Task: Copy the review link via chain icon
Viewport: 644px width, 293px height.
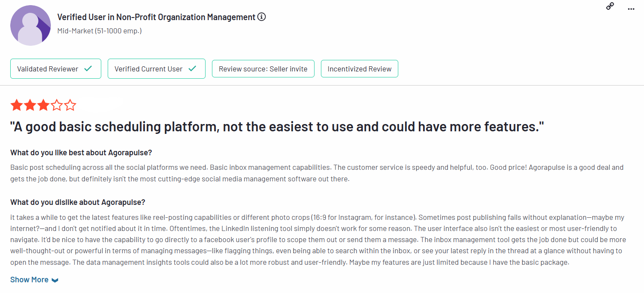Action: (610, 6)
